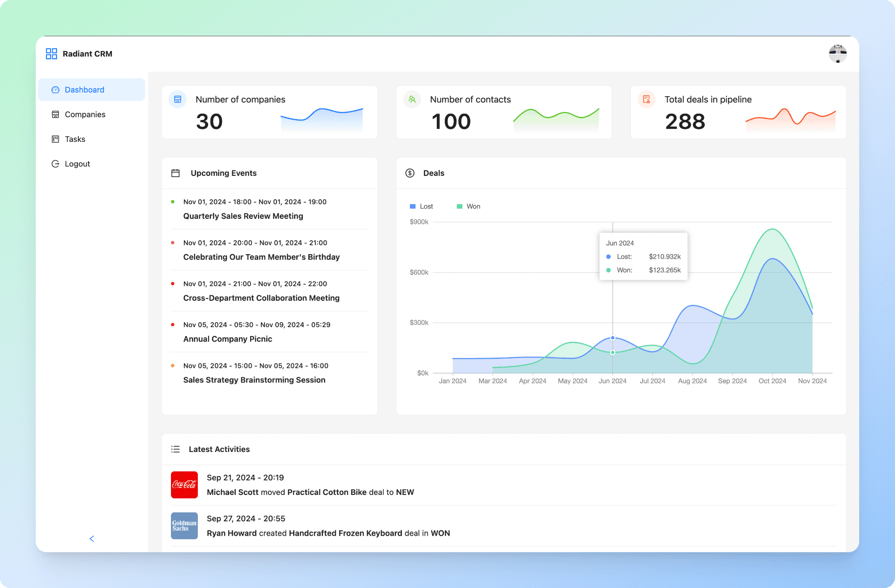Click Logout in the sidebar
895x588 pixels.
(x=77, y=164)
